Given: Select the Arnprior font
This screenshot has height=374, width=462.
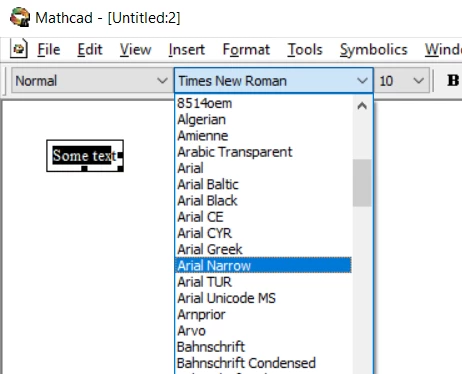Looking at the screenshot, I should coord(263,315).
